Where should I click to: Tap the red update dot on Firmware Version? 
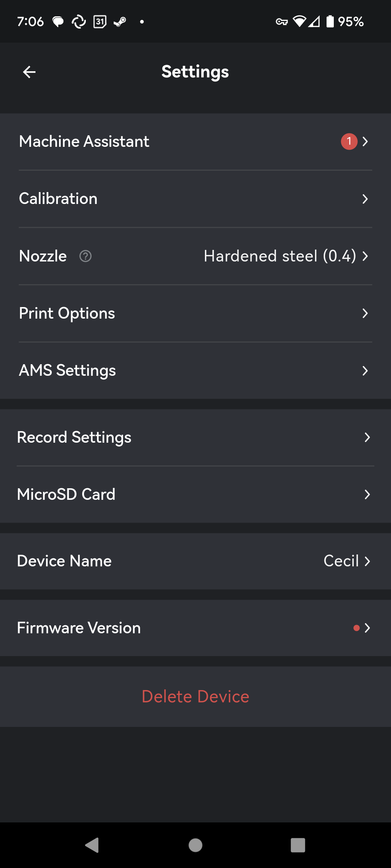357,628
